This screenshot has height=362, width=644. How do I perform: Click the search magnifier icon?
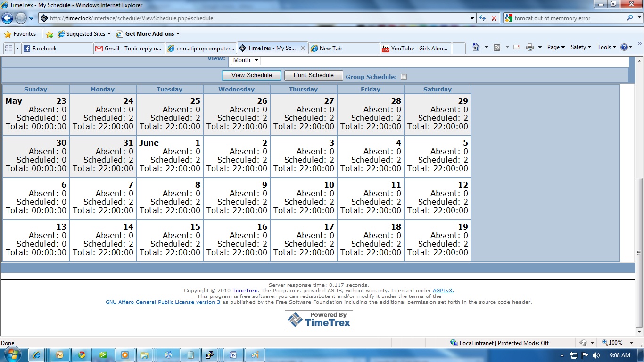point(630,18)
